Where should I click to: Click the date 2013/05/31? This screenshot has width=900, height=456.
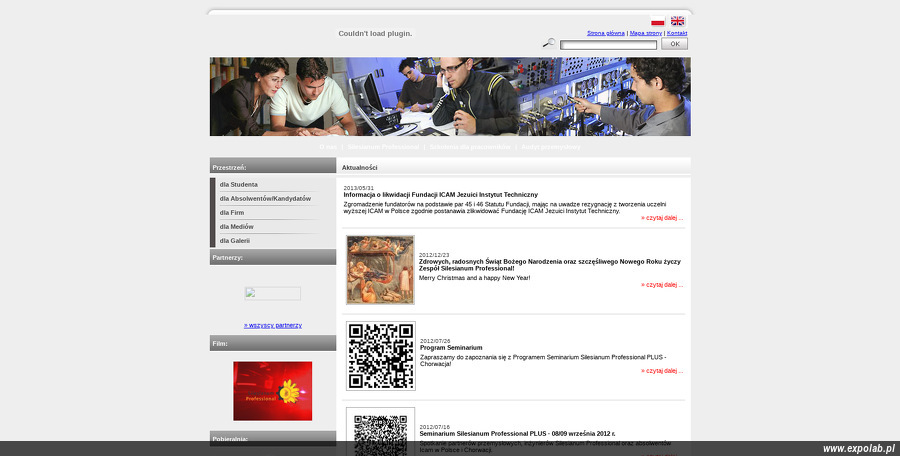tap(359, 188)
